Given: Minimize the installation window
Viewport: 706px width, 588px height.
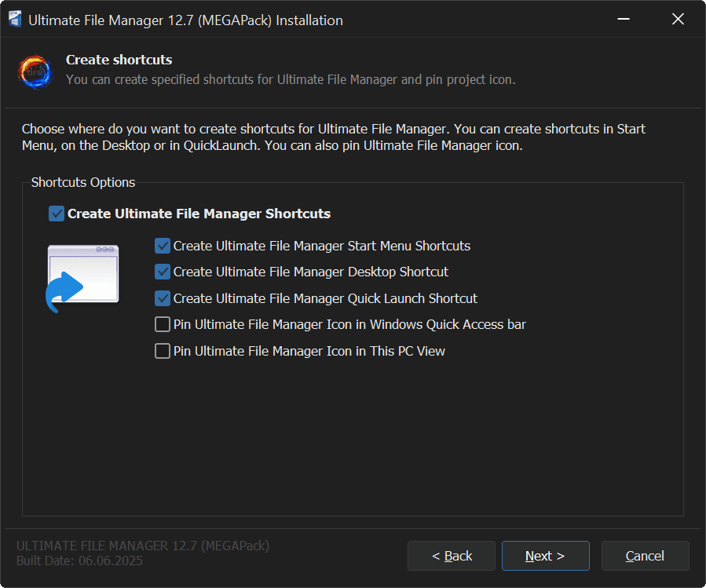Looking at the screenshot, I should 622,20.
